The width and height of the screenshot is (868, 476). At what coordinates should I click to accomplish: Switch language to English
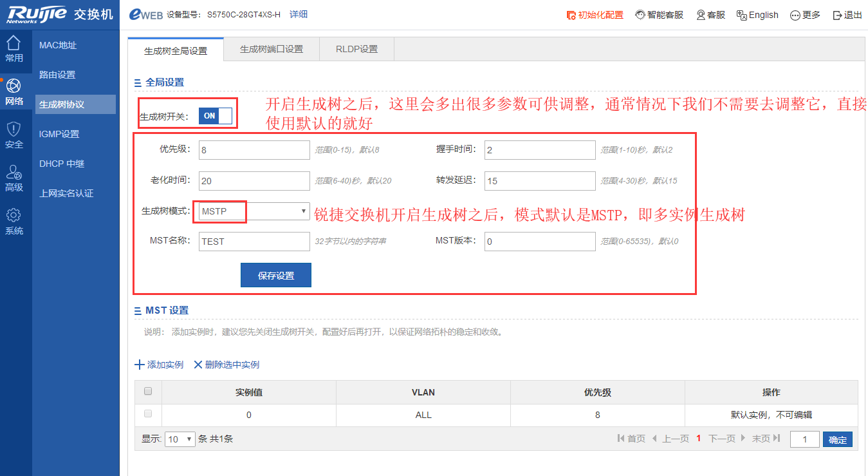tap(757, 15)
